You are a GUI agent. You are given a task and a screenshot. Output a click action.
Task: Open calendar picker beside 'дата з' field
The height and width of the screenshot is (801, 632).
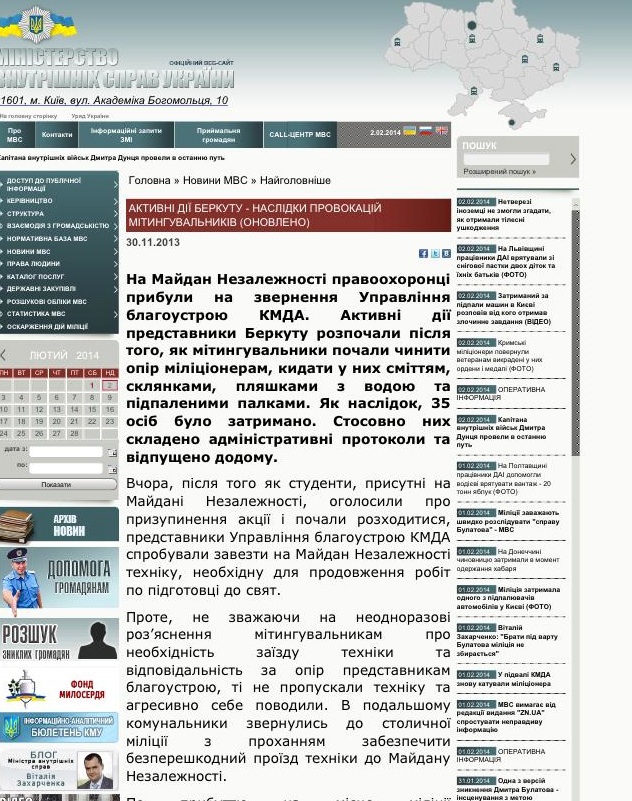tap(111, 451)
